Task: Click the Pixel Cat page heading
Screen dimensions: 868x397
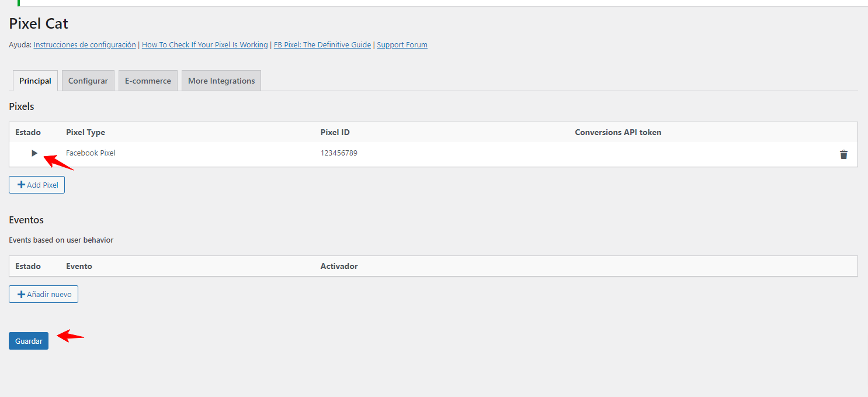Action: pyautogui.click(x=39, y=24)
